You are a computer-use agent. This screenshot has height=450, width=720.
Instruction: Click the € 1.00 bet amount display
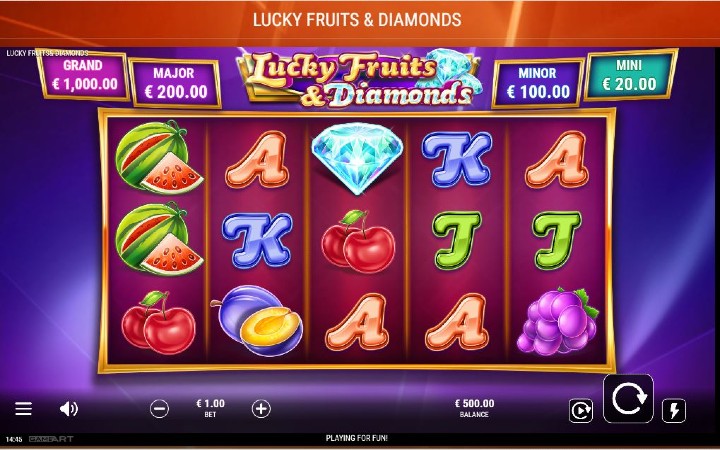pos(210,408)
